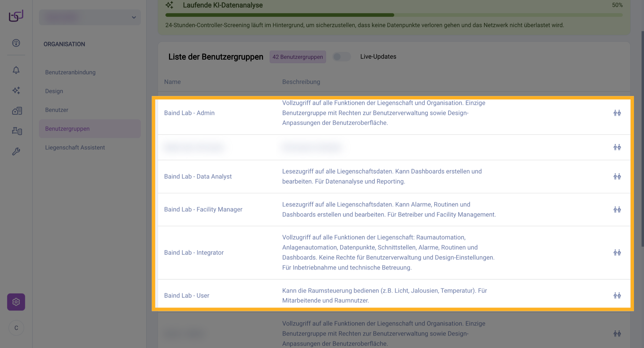Click the user avatar labeled C
This screenshot has width=644, height=348.
(16, 328)
